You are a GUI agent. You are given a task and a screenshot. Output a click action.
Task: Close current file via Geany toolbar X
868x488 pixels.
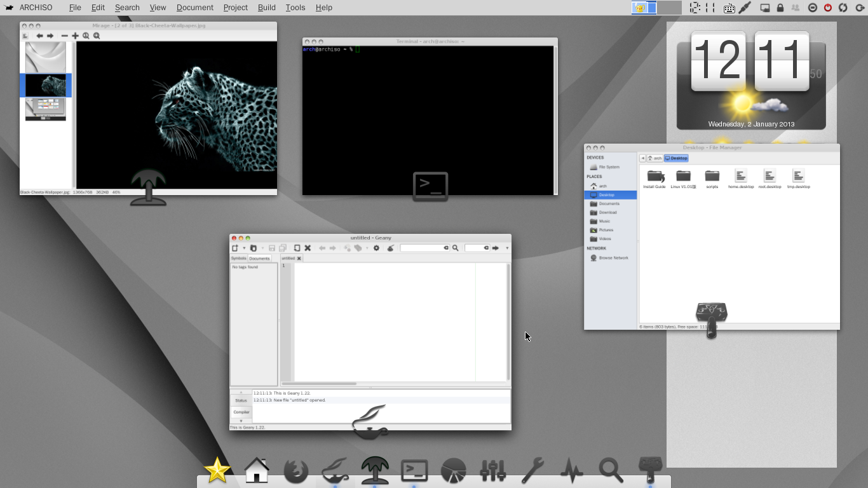pos(308,248)
